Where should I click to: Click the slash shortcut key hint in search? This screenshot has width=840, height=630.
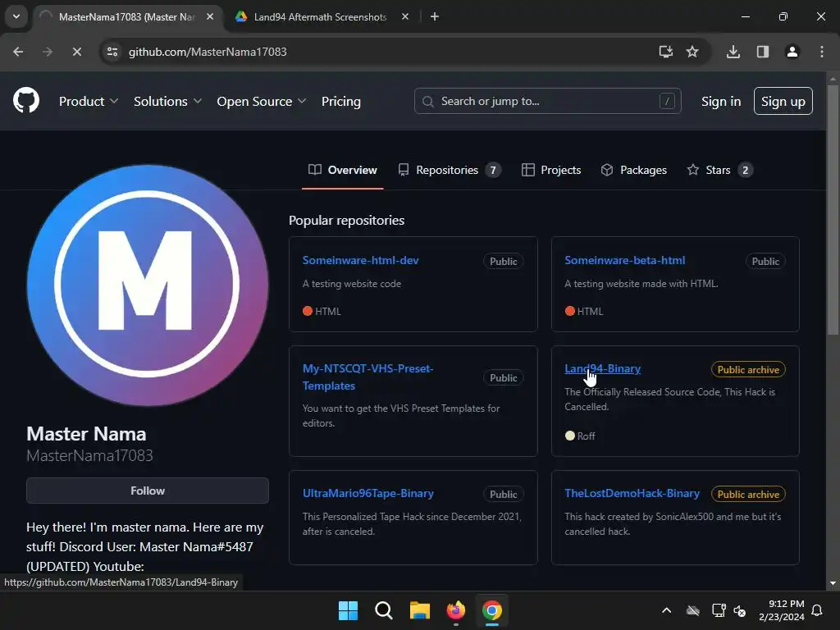tap(667, 101)
